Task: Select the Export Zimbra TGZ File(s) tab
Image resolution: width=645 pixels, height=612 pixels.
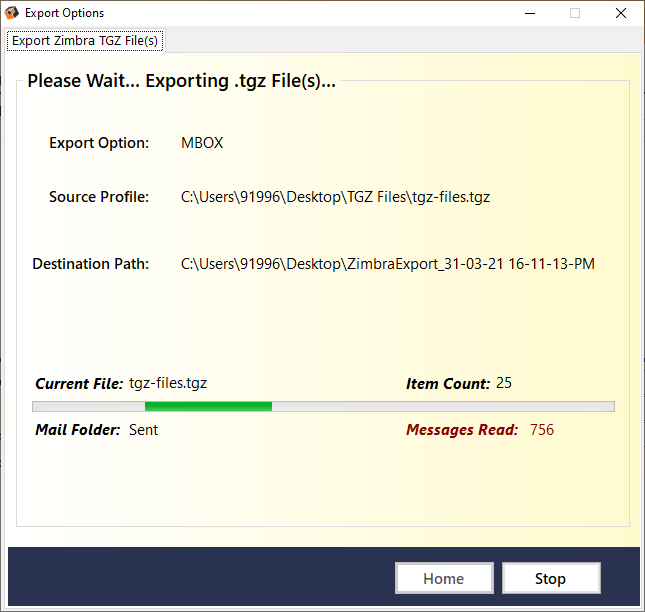Action: (85, 40)
